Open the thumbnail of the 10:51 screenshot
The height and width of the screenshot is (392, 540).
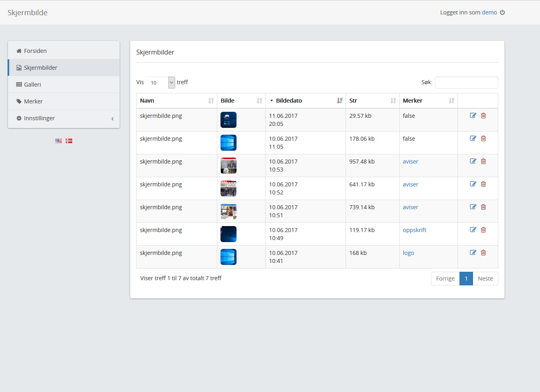[229, 211]
